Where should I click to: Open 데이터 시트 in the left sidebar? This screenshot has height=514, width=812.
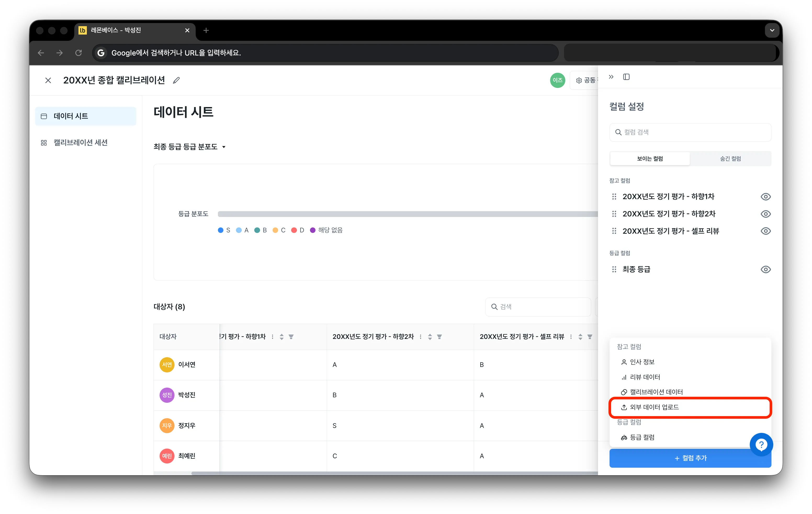[x=86, y=116]
